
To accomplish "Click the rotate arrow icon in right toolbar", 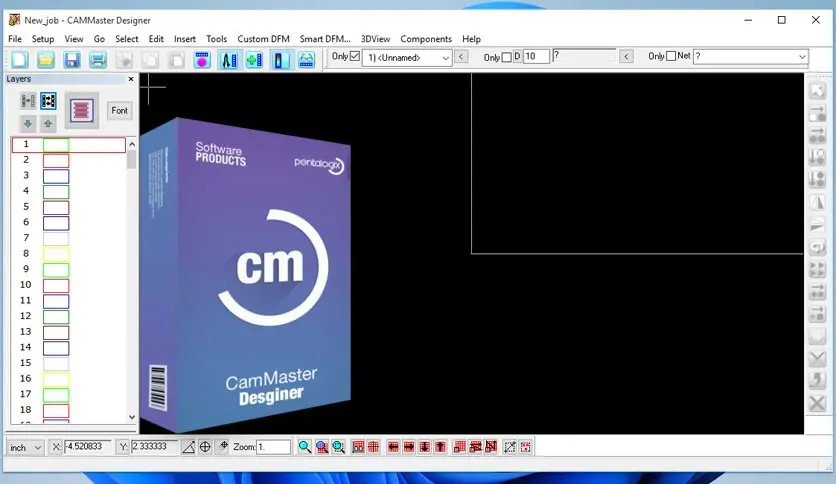I will [x=817, y=247].
